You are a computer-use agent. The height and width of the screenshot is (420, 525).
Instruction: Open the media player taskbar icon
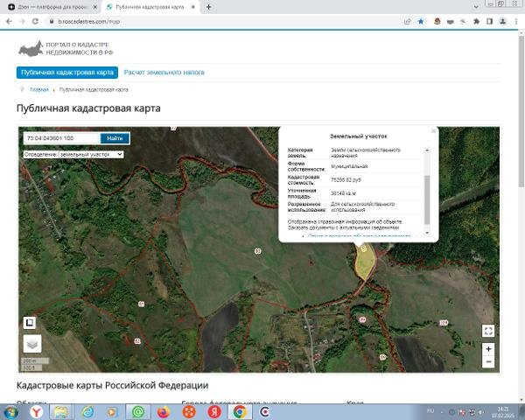tap(112, 411)
